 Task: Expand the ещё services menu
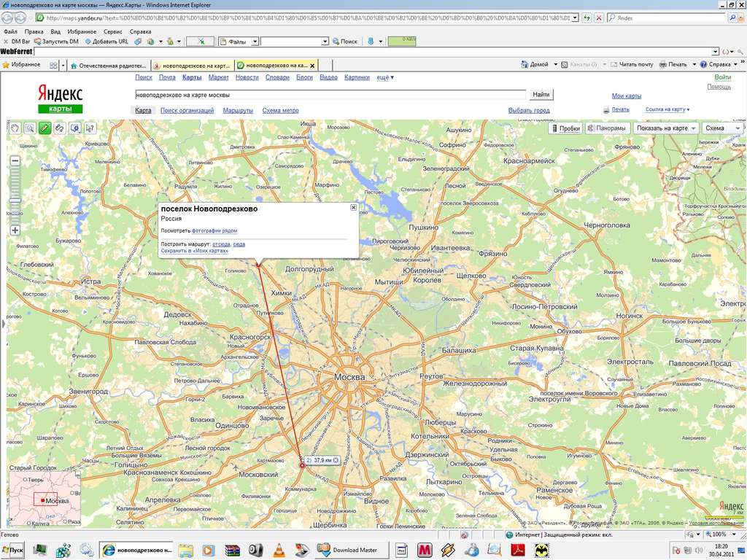(x=385, y=77)
